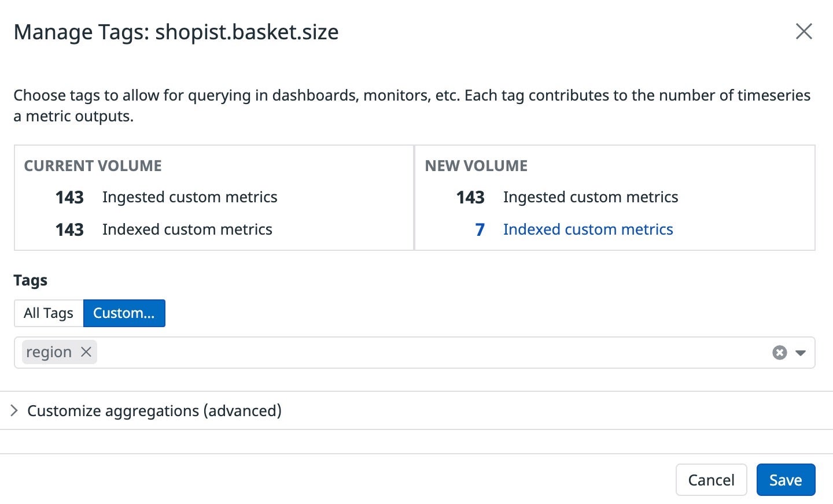This screenshot has width=833, height=504.
Task: Click Save to apply tag configuration
Action: [786, 480]
